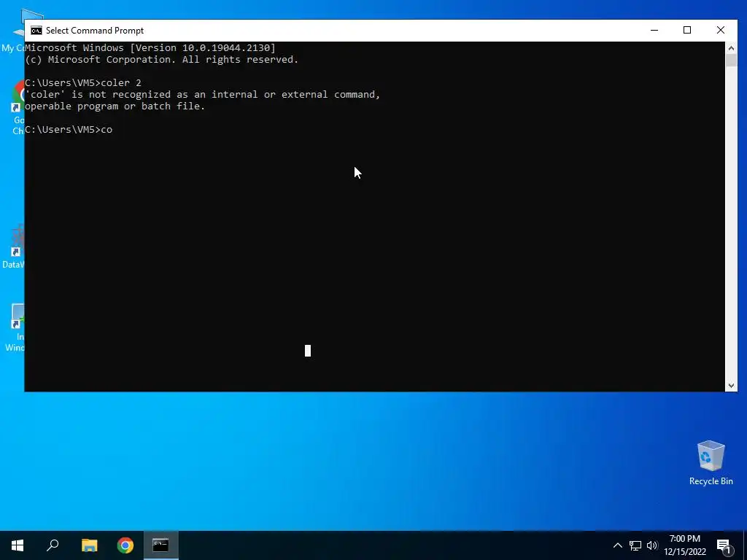
Task: Click the Recycle Bin label text
Action: (x=711, y=481)
